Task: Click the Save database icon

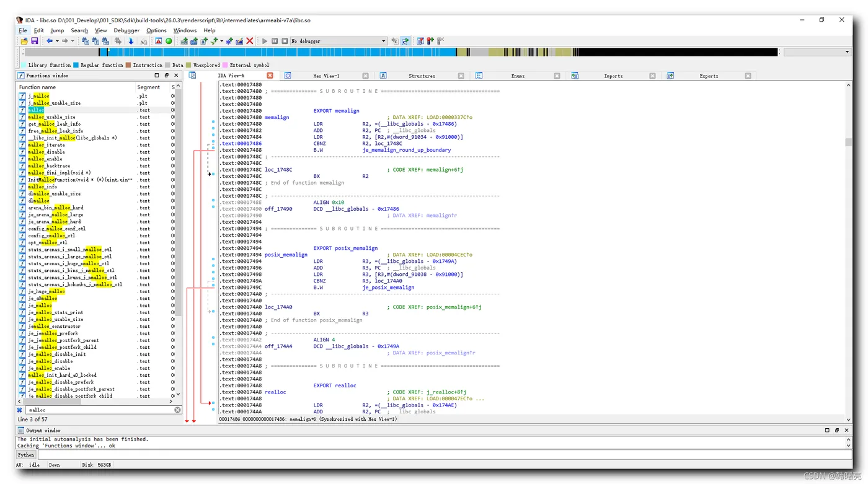Action: [34, 41]
